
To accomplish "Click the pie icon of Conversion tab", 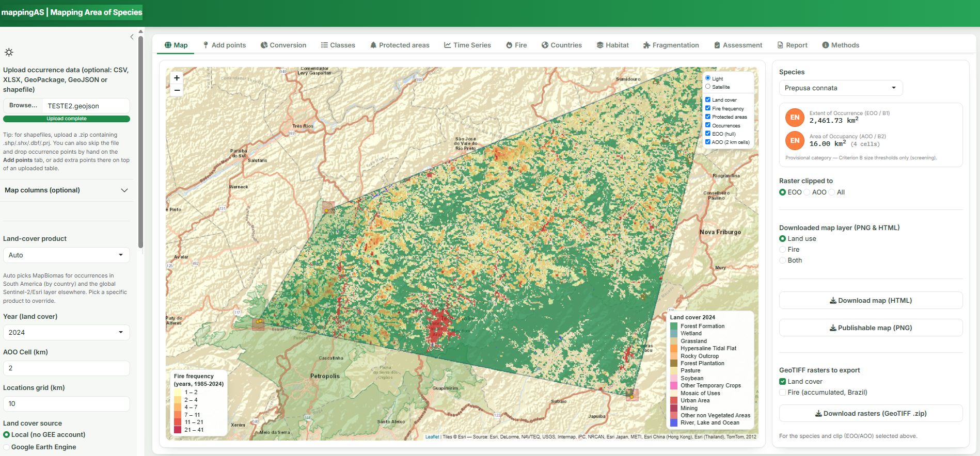I will coord(264,45).
